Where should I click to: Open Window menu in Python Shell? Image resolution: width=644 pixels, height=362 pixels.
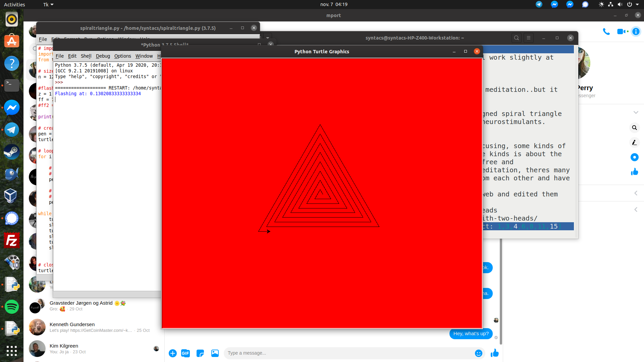click(144, 56)
